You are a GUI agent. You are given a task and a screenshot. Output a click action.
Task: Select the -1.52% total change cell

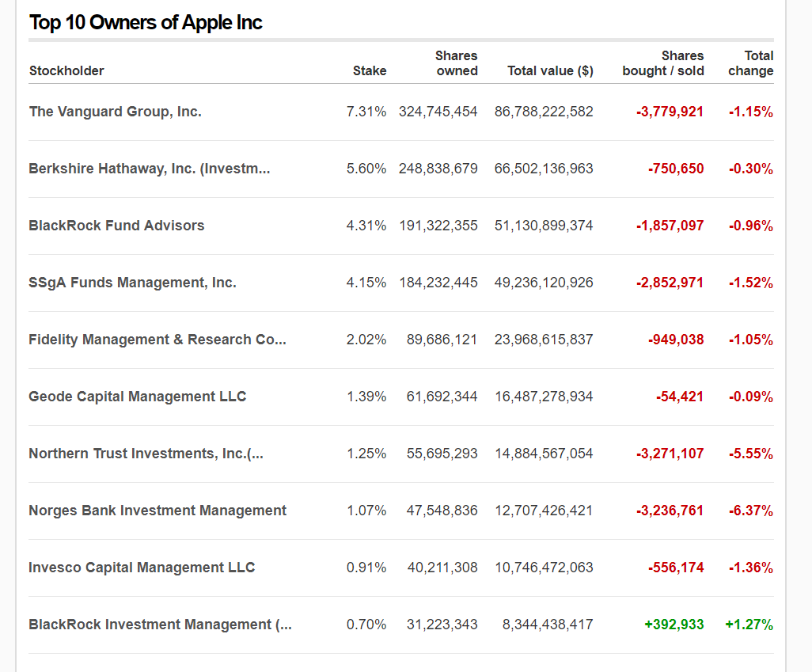[751, 283]
